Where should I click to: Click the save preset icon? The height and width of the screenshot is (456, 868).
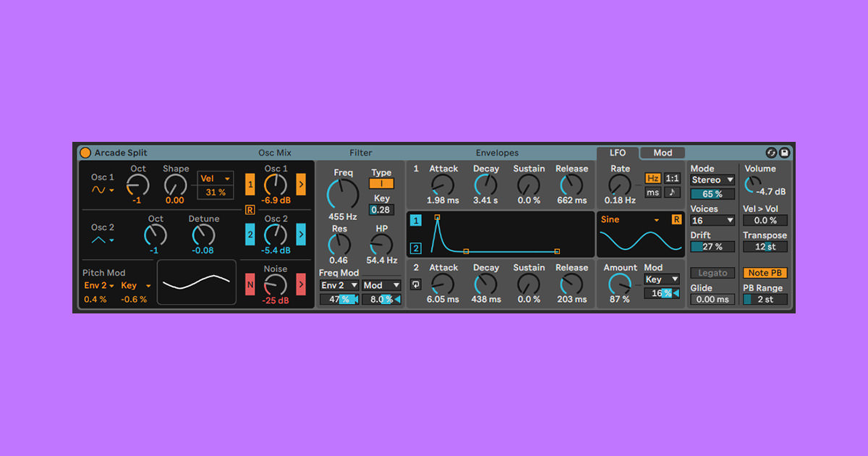(784, 154)
